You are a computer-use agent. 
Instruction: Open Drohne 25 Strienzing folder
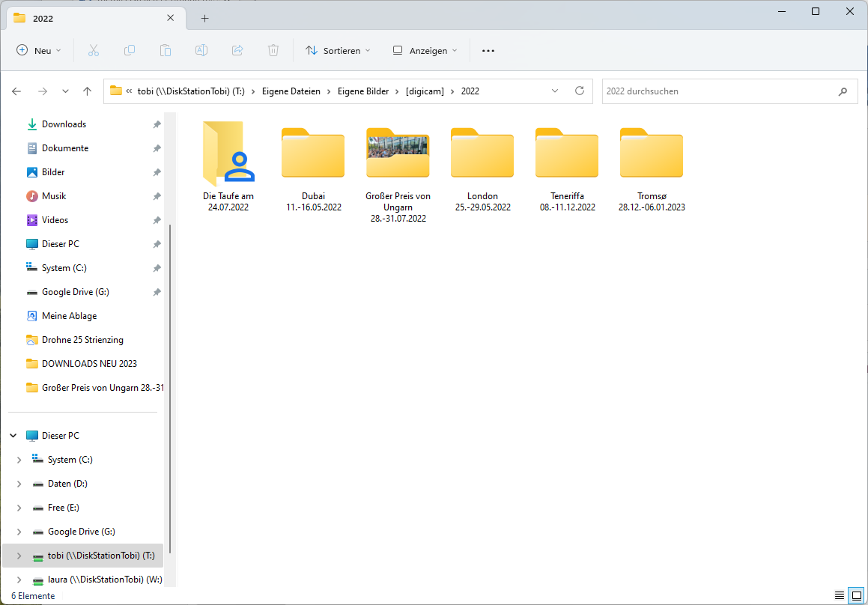tap(82, 340)
